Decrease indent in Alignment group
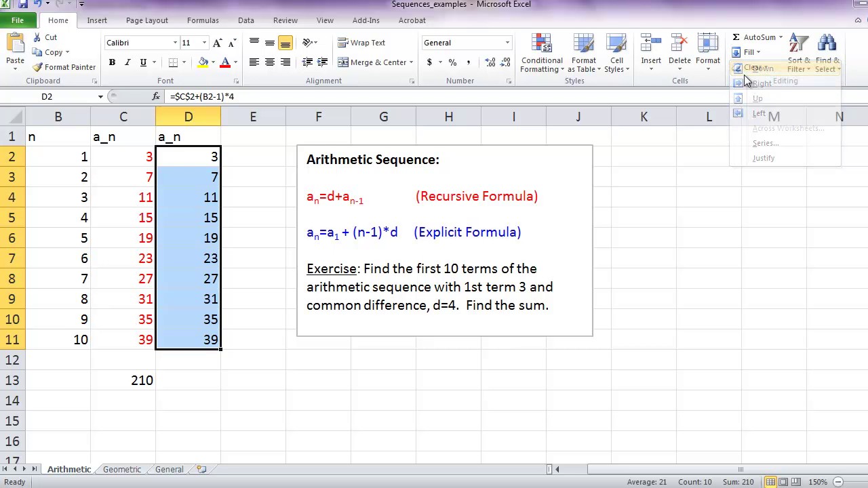868x488 pixels. (307, 62)
